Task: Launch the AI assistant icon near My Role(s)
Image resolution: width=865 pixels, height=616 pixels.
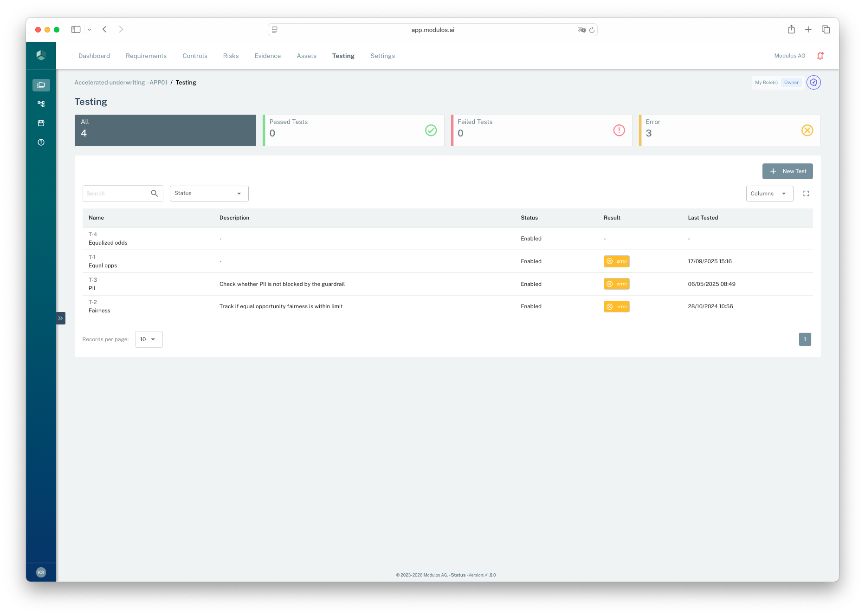Action: coord(814,82)
